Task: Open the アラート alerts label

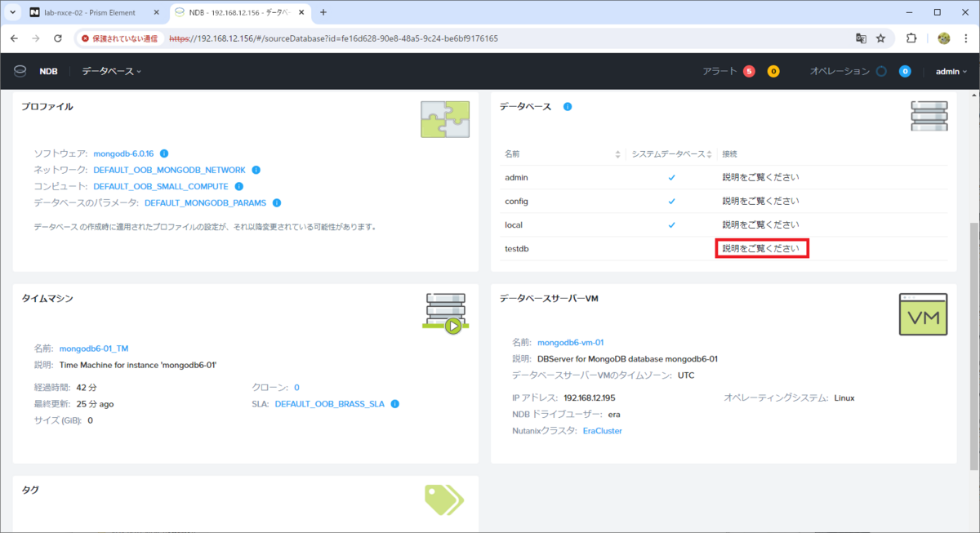Action: [719, 71]
